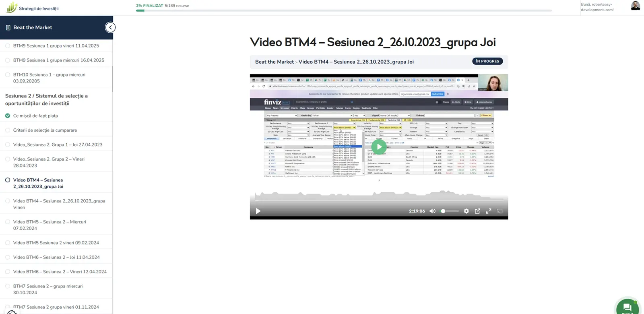
Task: Open the video in a popout window
Action: click(477, 211)
